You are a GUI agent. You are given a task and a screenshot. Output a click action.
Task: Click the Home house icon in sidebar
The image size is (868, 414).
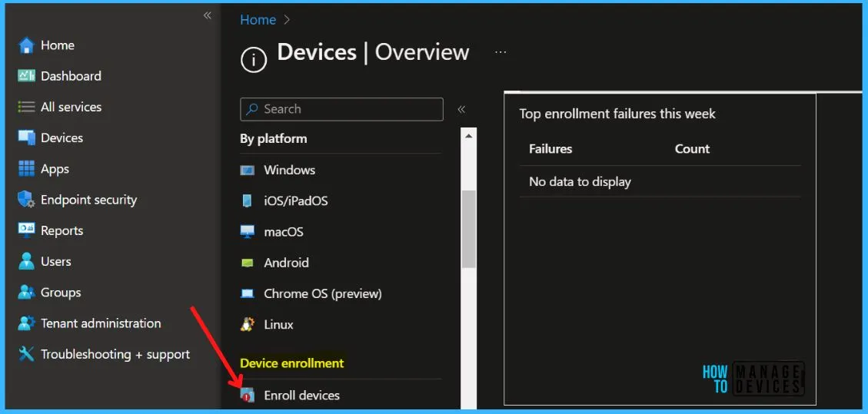click(26, 45)
